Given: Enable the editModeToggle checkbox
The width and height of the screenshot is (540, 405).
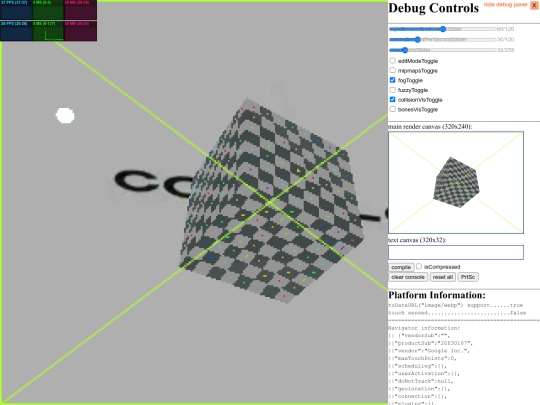Looking at the screenshot, I should pos(392,61).
